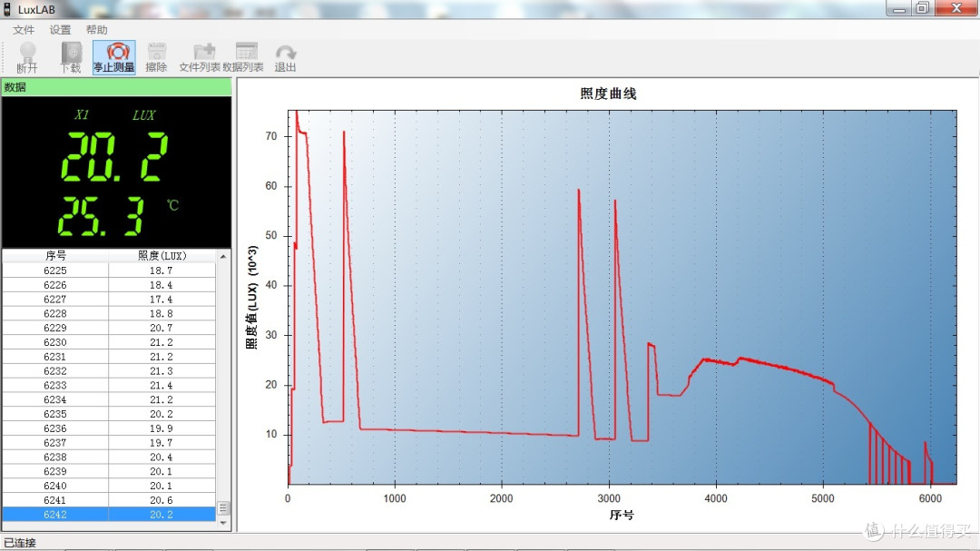980x551 pixels.
Task: Select table row 6227
Action: (109, 299)
